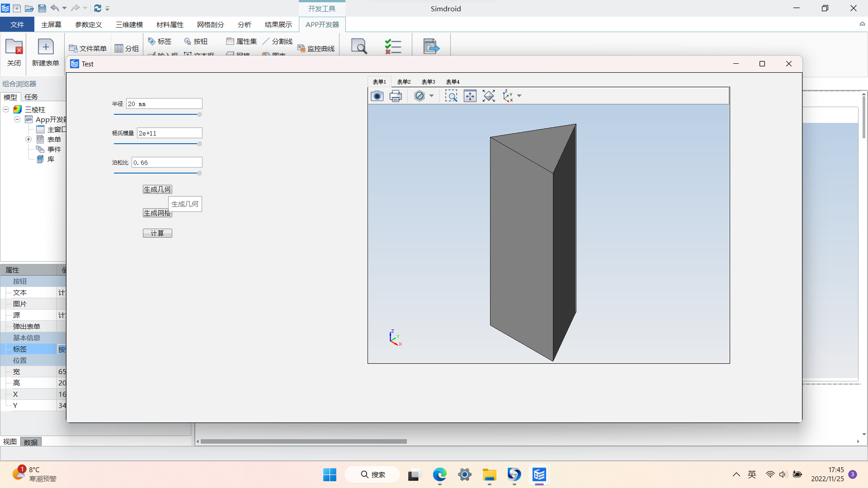Click the Group (分组) tool
This screenshot has height=488, width=868.
point(127,48)
